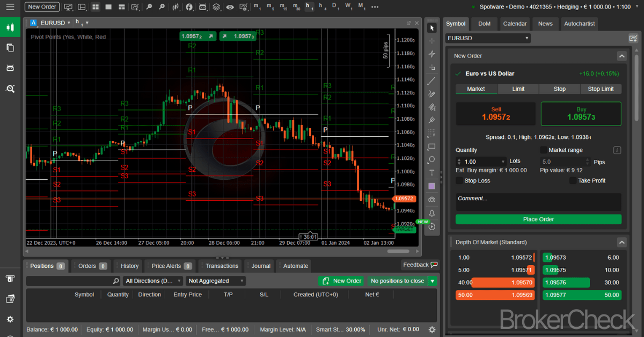The width and height of the screenshot is (644, 337).
Task: Click the search magnifier in the positions filter
Action: click(x=116, y=281)
